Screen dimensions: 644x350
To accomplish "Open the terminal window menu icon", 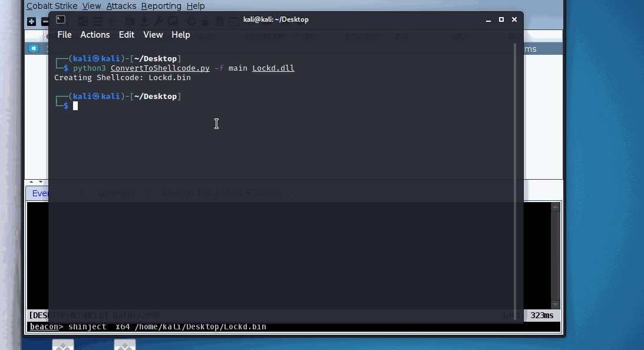I will point(61,19).
